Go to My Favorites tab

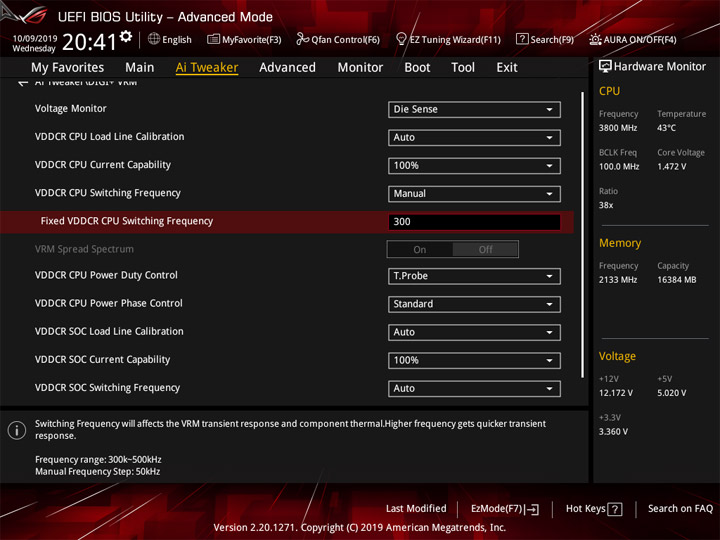click(x=68, y=68)
